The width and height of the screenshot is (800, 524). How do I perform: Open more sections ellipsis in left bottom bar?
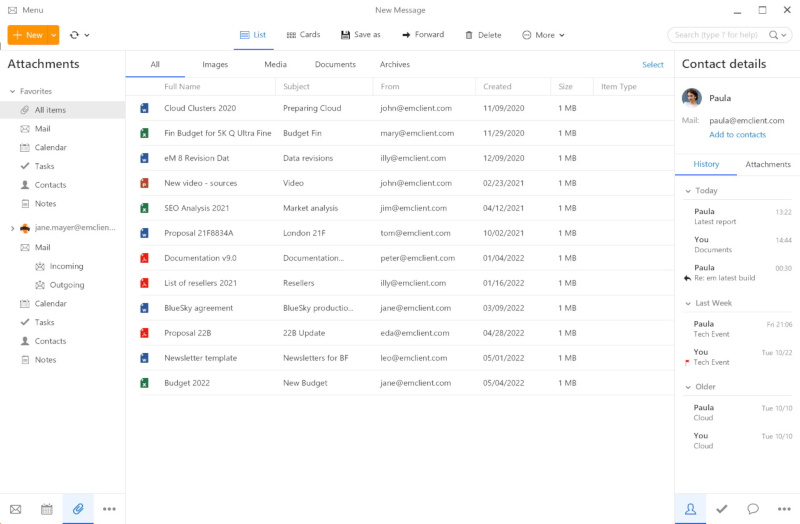coord(109,509)
